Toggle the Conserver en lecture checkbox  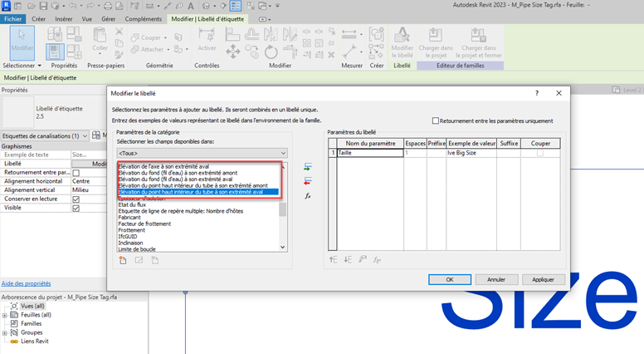(x=76, y=198)
